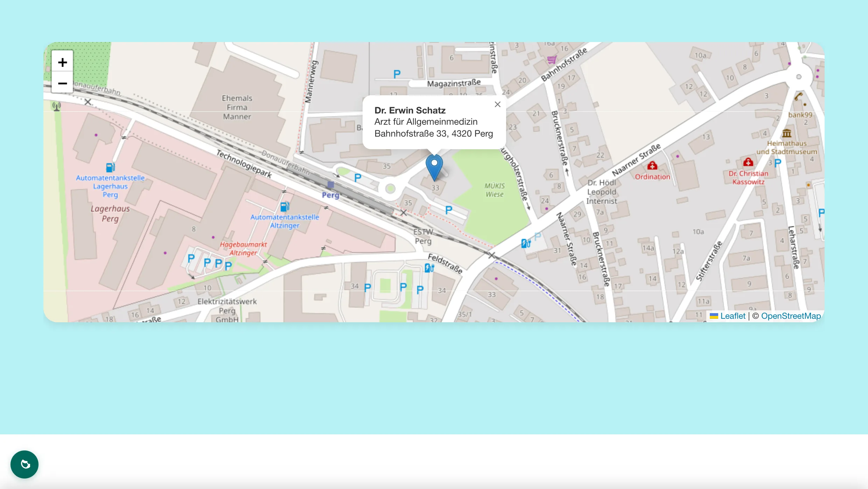This screenshot has width=868, height=489.
Task: Click the bank99 label on the map
Action: 800,115
